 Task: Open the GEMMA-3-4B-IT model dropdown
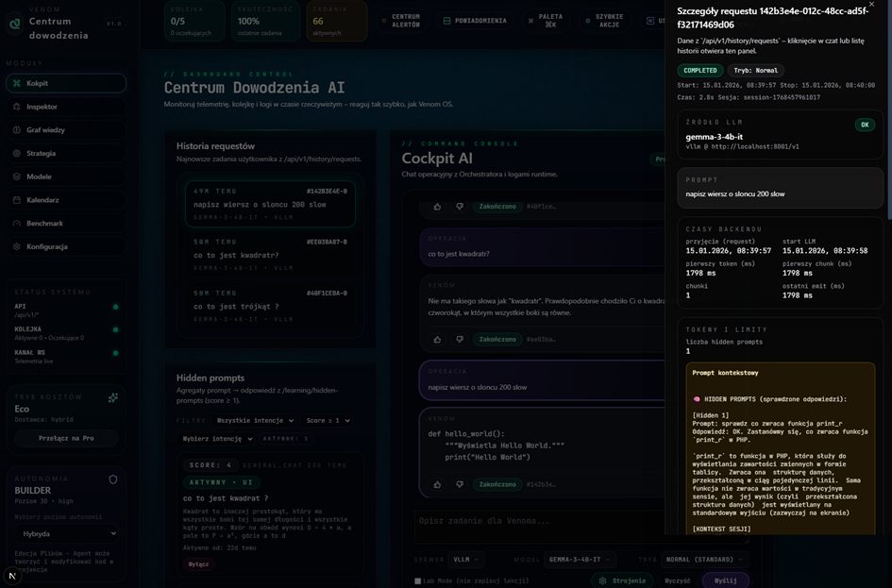(580, 560)
